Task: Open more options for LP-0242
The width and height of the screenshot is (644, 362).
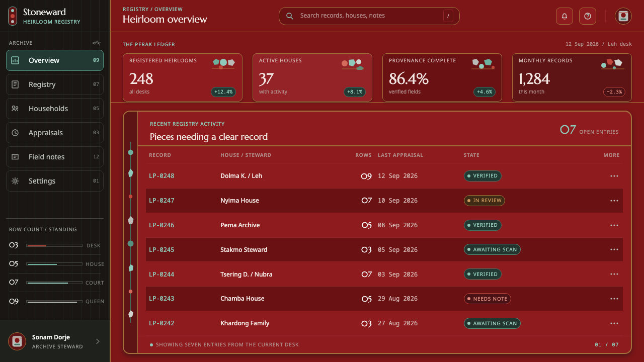Action: (x=614, y=323)
